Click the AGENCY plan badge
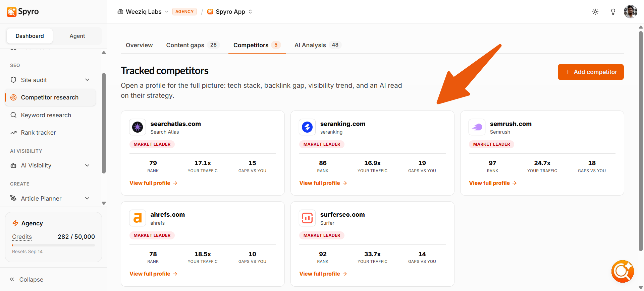The height and width of the screenshot is (291, 644). [184, 12]
